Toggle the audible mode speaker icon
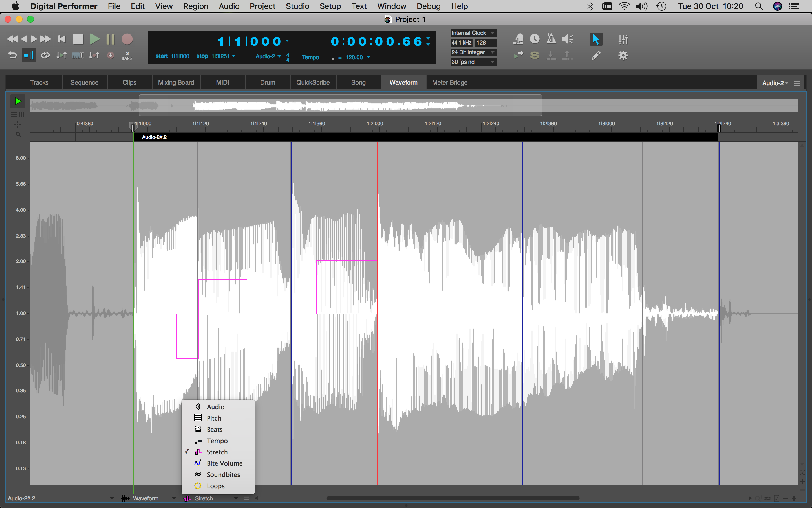 [568, 39]
